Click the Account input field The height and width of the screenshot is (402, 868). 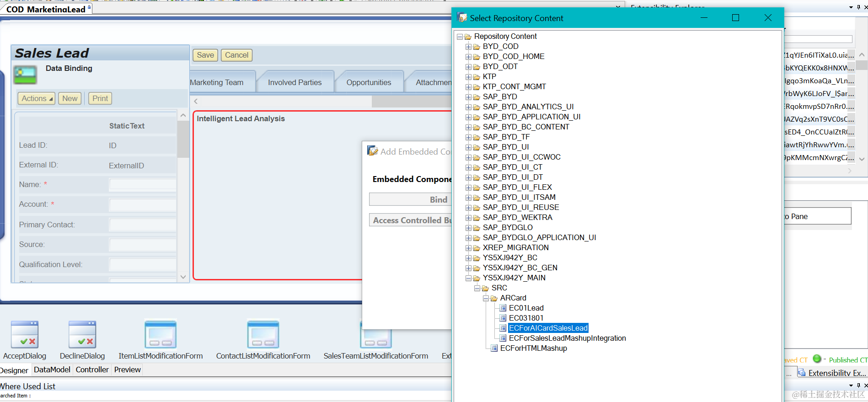[143, 204]
